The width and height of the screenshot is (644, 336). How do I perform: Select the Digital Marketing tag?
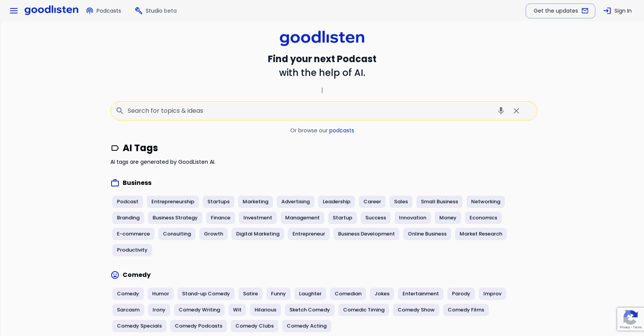click(258, 234)
